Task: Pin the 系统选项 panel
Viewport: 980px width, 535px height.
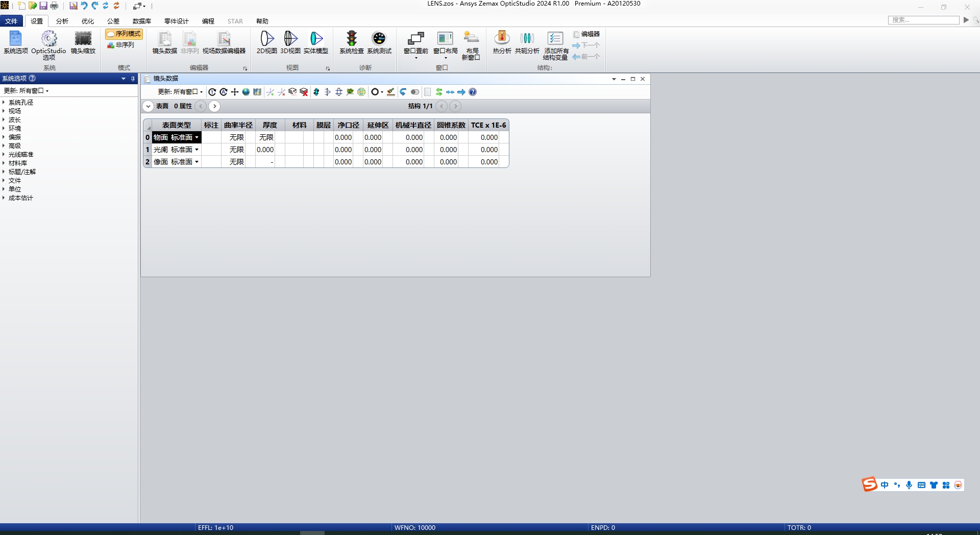Action: pos(132,79)
